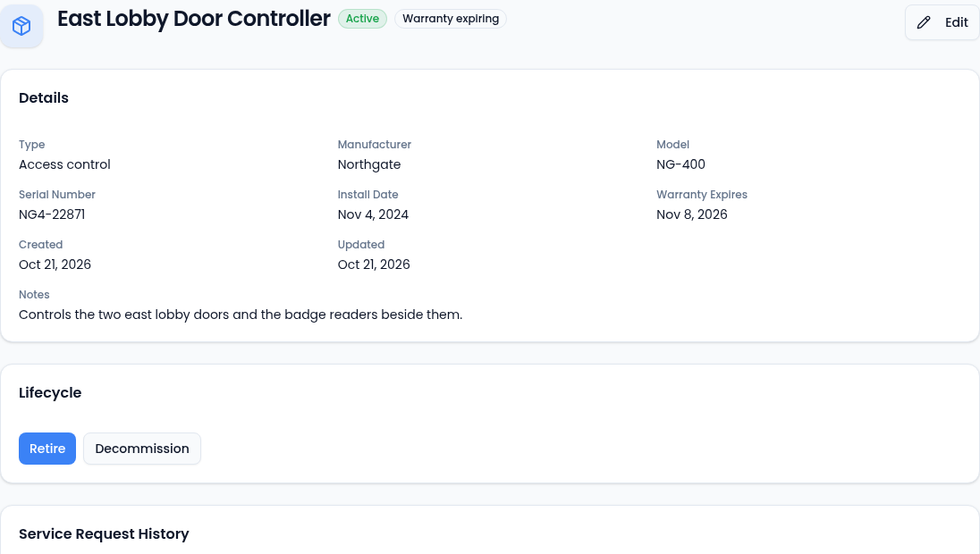This screenshot has height=554, width=980.
Task: Select serial number NG4-22871
Action: coord(52,214)
